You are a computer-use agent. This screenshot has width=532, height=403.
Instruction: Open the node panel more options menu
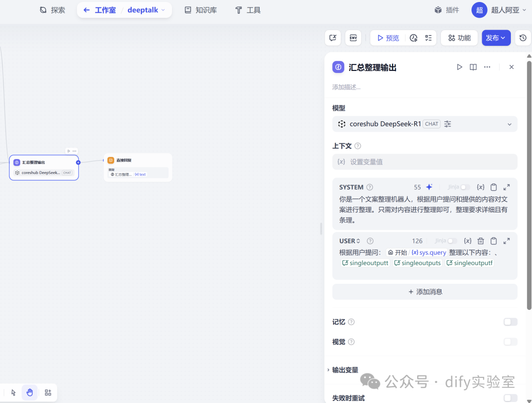tap(487, 67)
